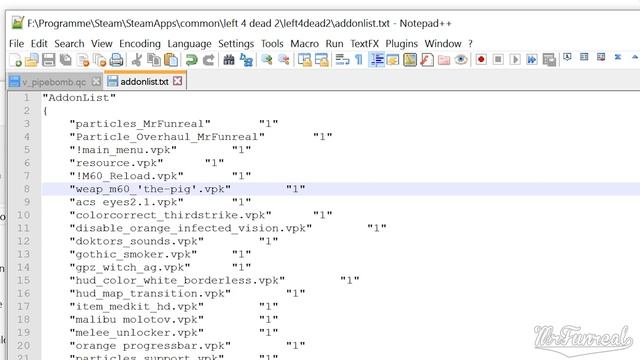
Task: Select the addonlist.txt tab
Action: (144, 82)
